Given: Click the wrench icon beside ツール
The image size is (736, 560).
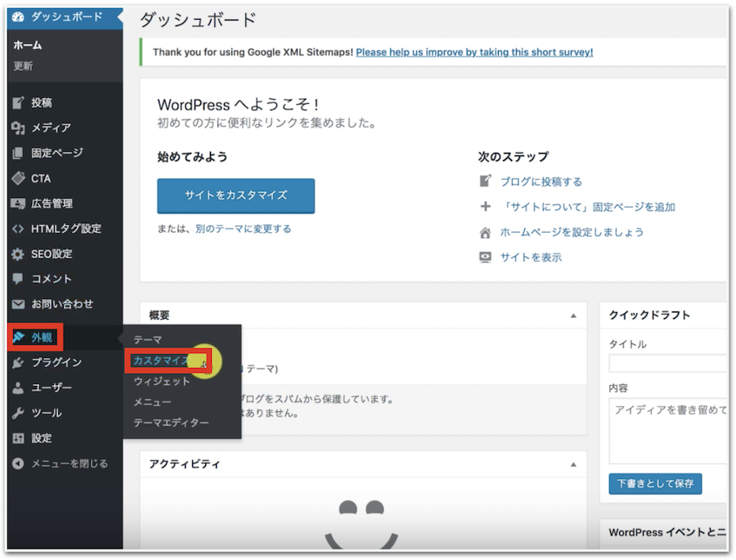Looking at the screenshot, I should tap(18, 413).
